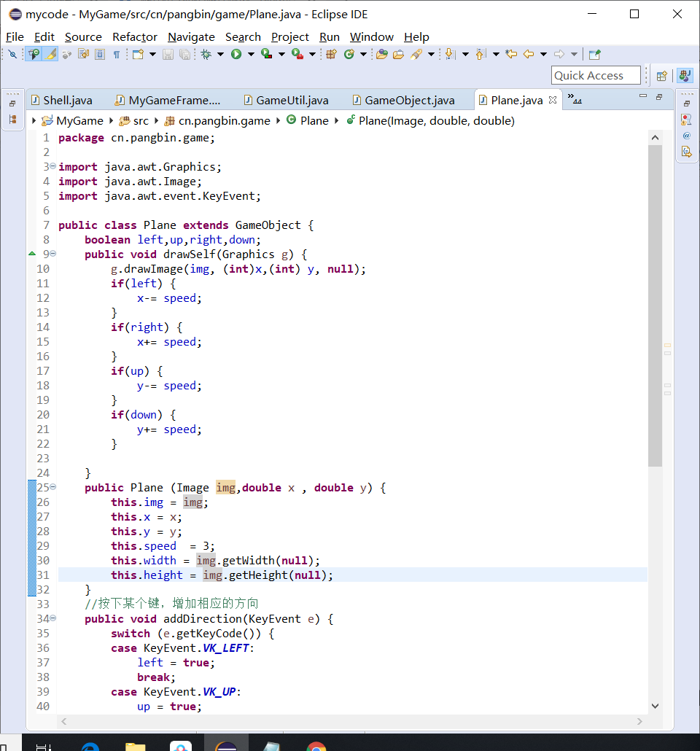Screen dimensions: 700x751
Task: Click the Open Task icon
Action: tap(398, 54)
